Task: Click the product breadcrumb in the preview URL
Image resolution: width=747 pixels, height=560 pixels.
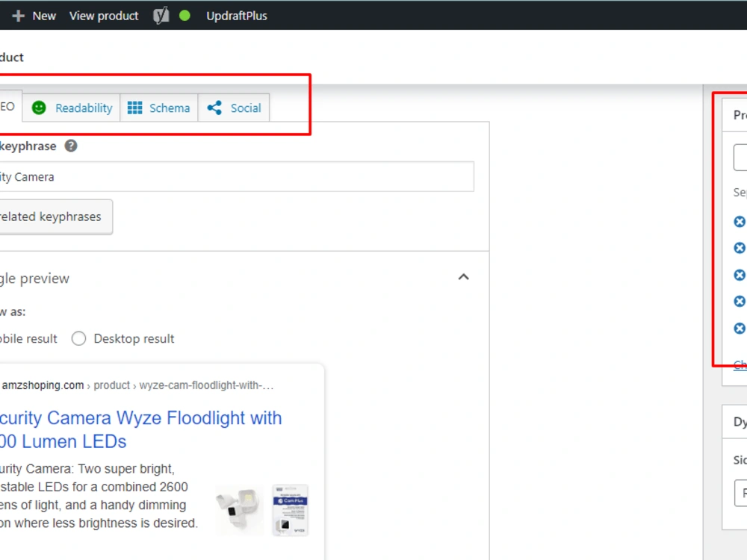Action: click(111, 385)
